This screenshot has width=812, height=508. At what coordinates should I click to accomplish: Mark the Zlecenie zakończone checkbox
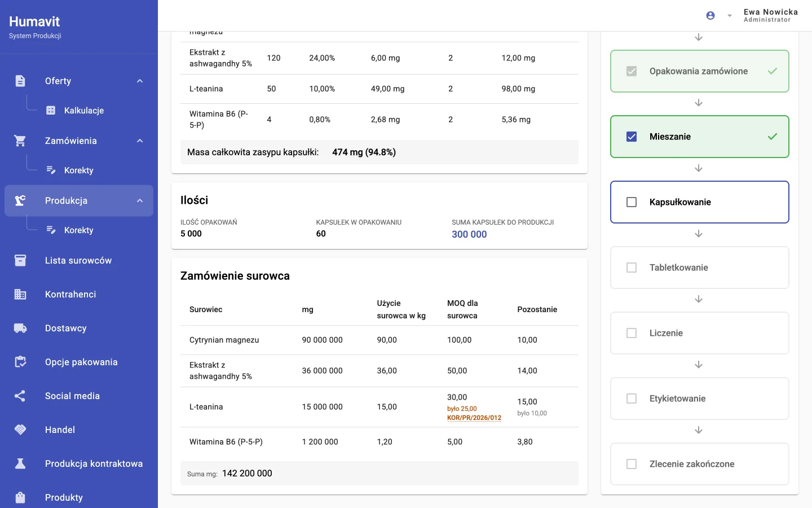[632, 464]
